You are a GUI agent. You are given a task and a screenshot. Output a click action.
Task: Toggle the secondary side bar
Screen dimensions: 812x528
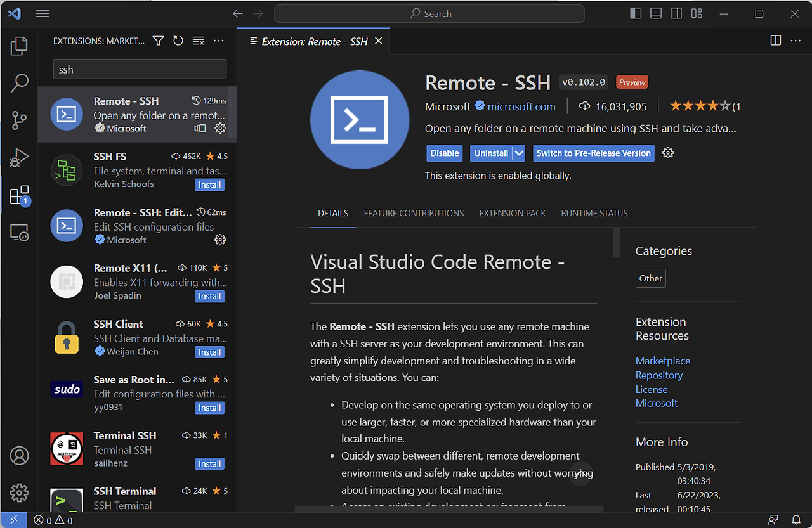click(676, 13)
